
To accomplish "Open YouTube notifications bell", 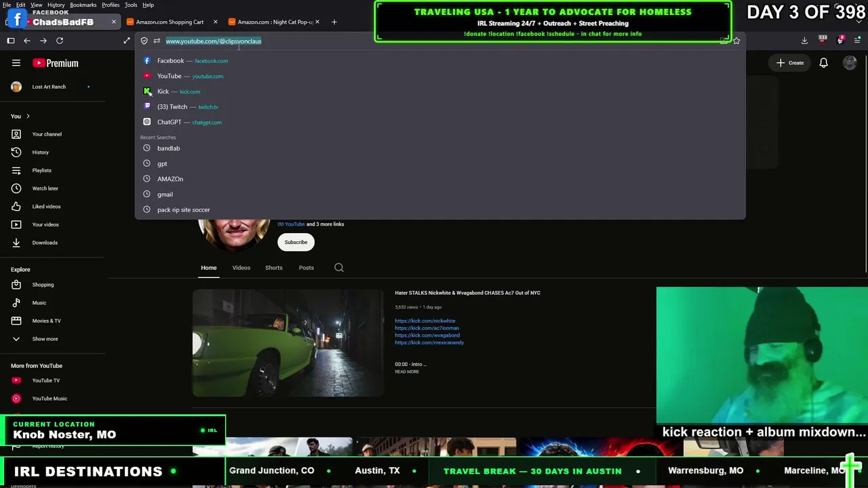I will (x=823, y=63).
